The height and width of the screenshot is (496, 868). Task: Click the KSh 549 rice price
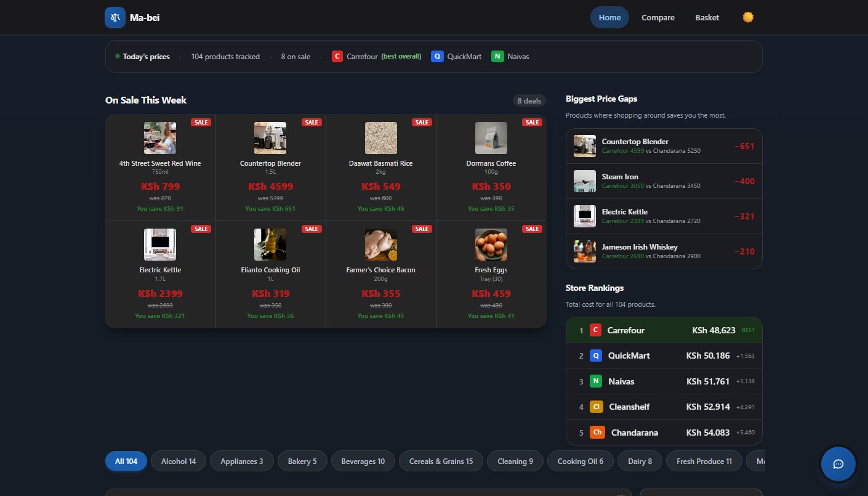click(x=381, y=186)
